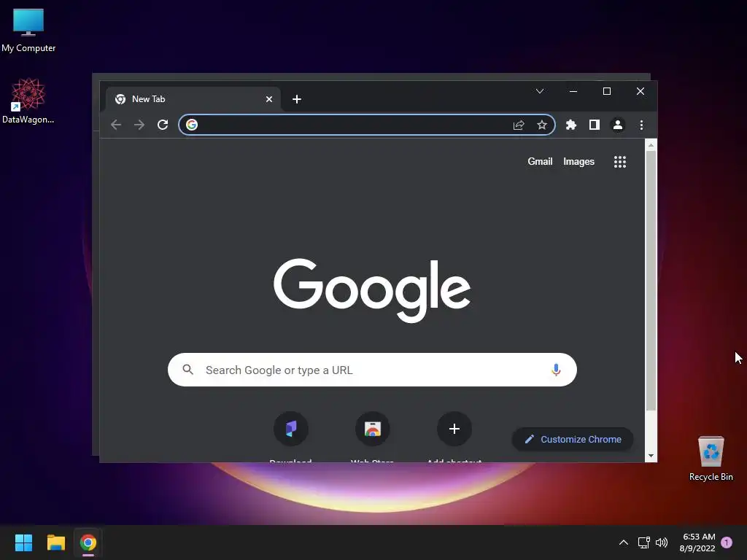Open volume tray icon
This screenshot has width=747, height=560.
point(662,542)
